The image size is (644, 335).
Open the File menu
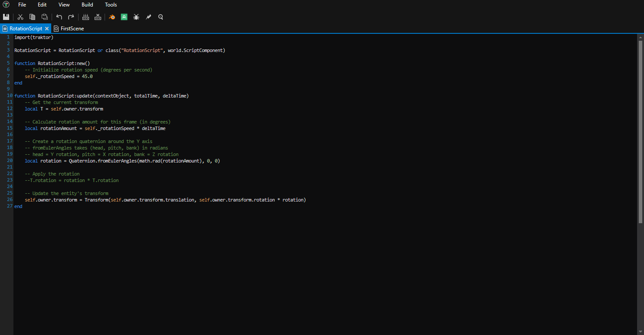pos(22,5)
